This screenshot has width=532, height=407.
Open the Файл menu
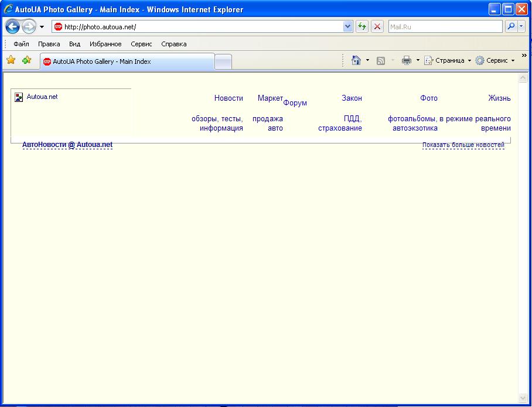pyautogui.click(x=21, y=44)
